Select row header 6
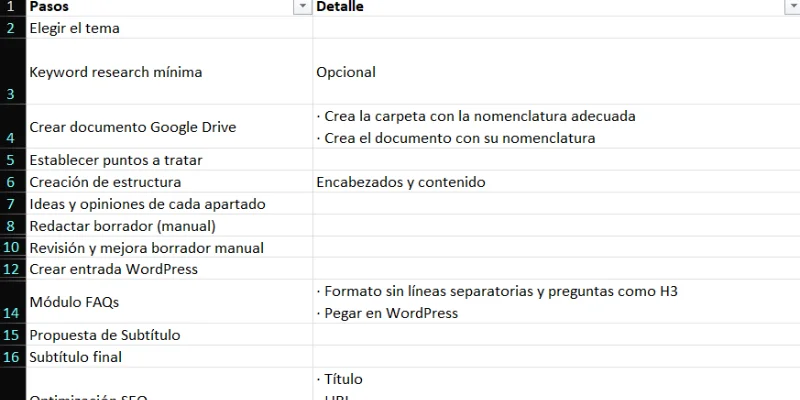 [13, 182]
